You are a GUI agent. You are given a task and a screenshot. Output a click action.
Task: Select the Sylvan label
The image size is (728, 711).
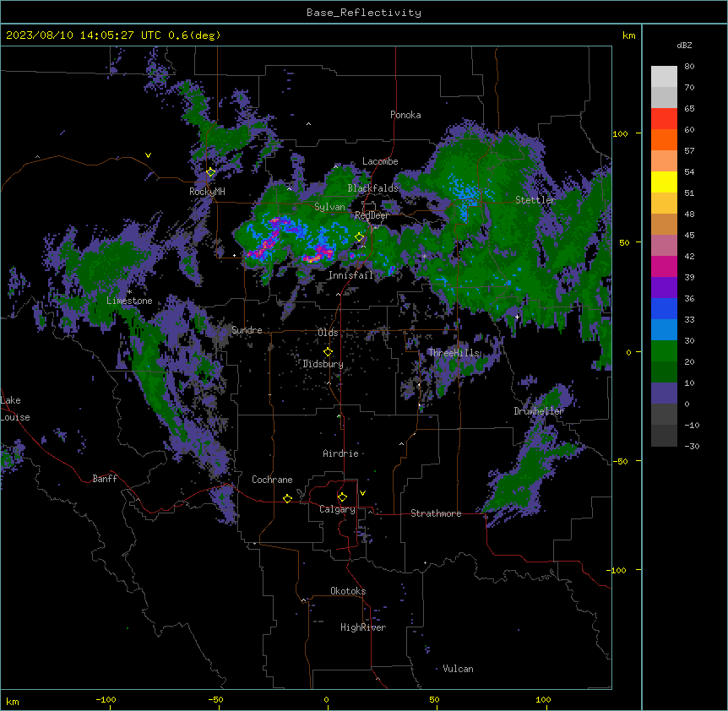pos(329,207)
